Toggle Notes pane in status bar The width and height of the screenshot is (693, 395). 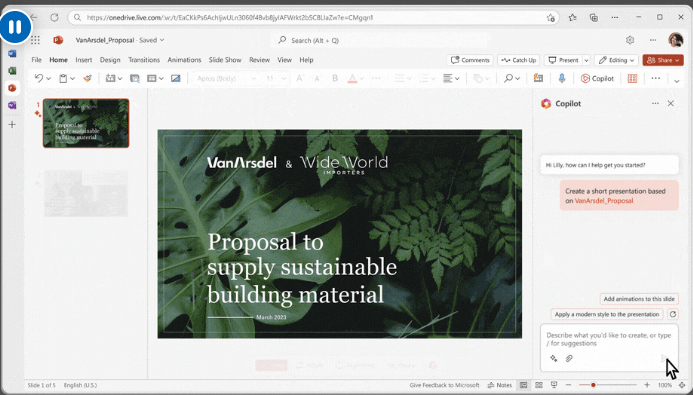[x=500, y=385]
